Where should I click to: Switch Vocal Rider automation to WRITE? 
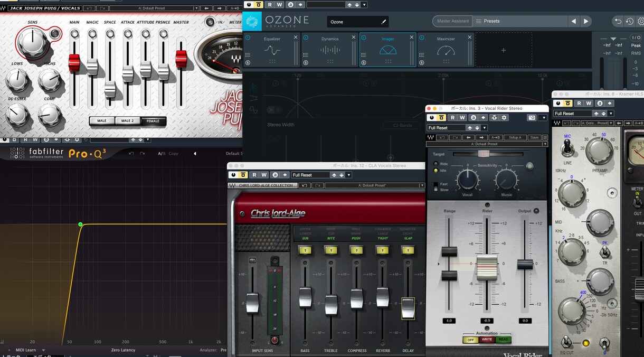click(487, 340)
